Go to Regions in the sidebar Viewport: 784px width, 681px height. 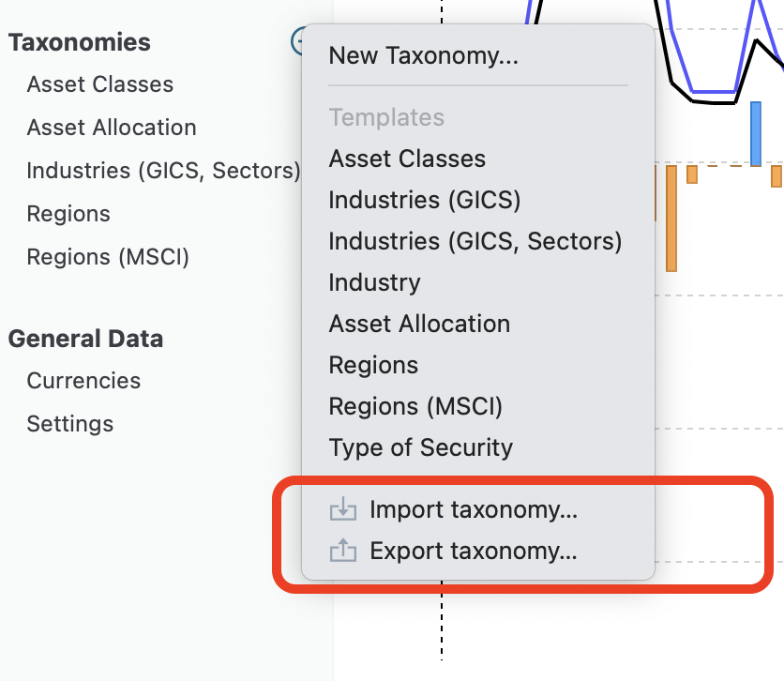pyautogui.click(x=68, y=214)
